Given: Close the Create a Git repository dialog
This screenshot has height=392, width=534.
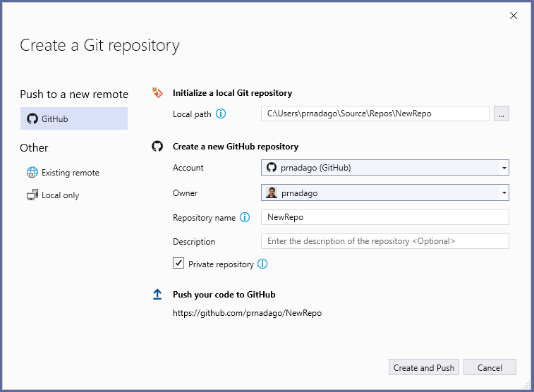Looking at the screenshot, I should (514, 16).
